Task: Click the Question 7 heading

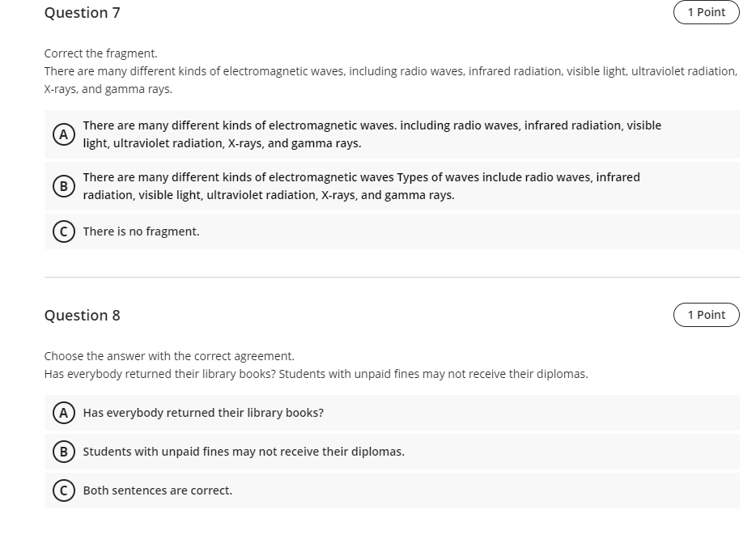Action: pyautogui.click(x=83, y=13)
